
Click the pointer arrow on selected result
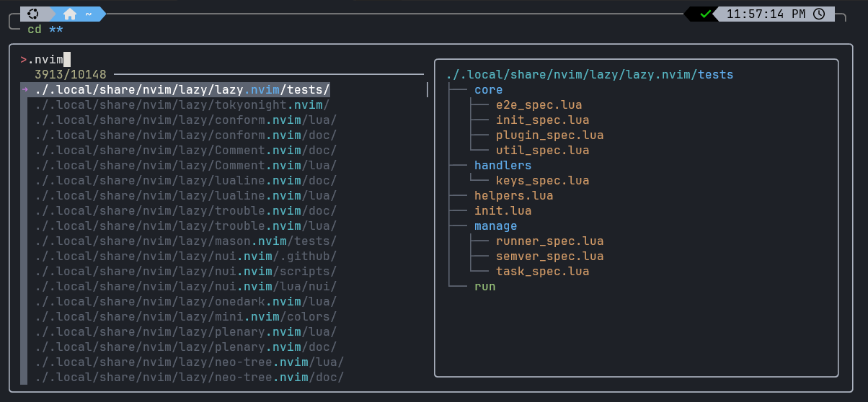24,90
